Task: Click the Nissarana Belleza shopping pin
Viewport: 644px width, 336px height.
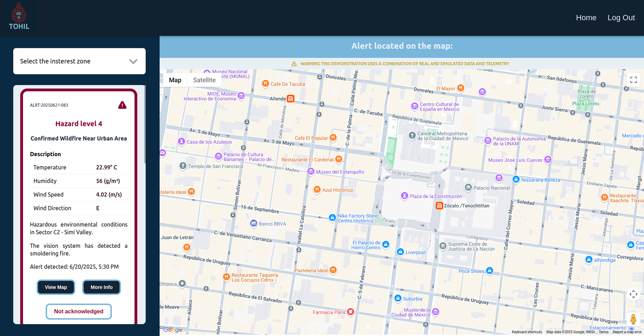Action: [x=516, y=180]
